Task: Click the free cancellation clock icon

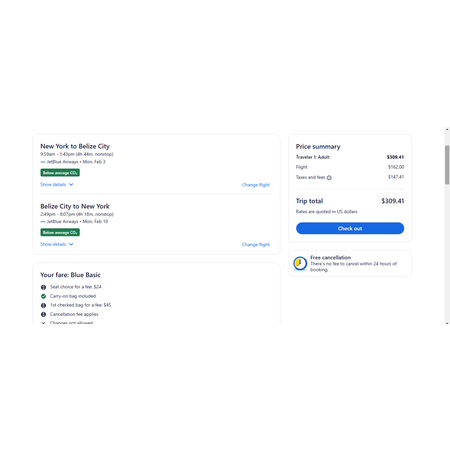Action: [300, 263]
